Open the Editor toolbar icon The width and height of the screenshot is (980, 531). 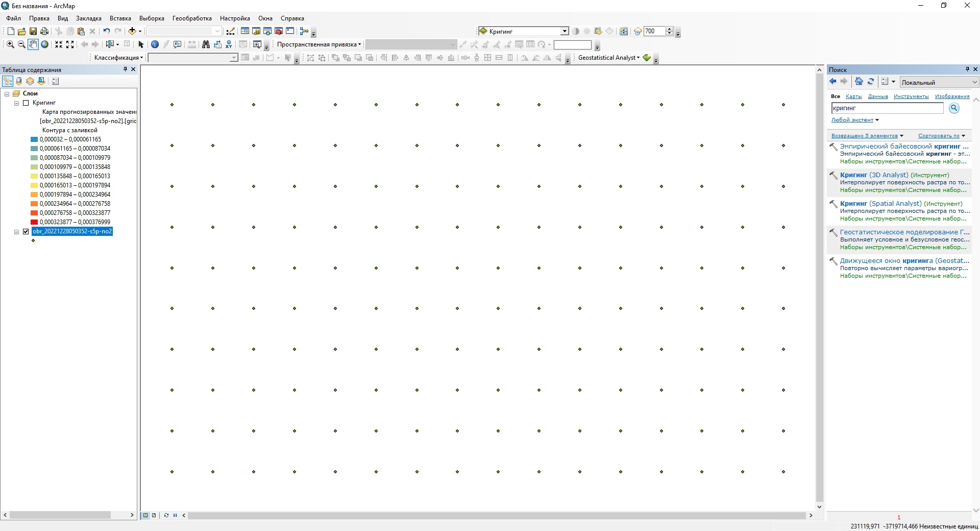231,31
